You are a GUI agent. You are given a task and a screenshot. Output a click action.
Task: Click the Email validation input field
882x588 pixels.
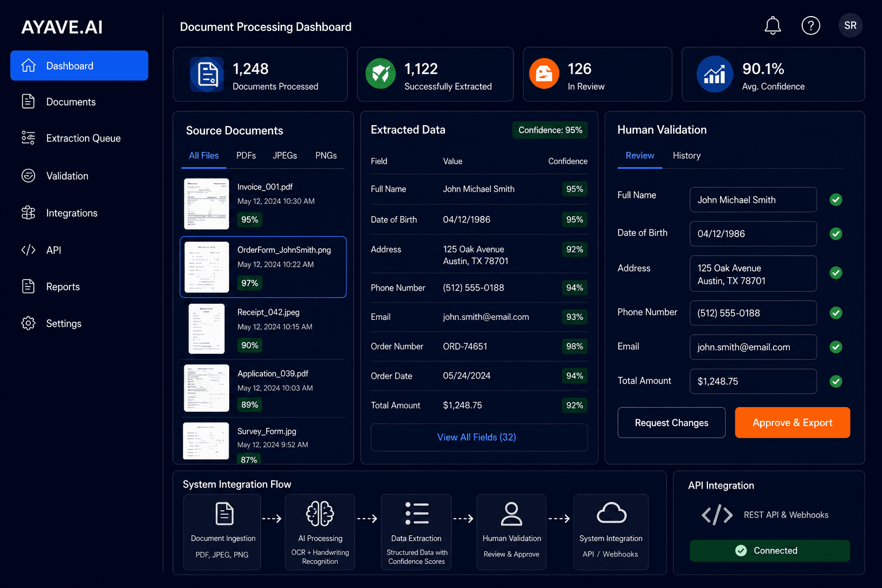tap(753, 347)
